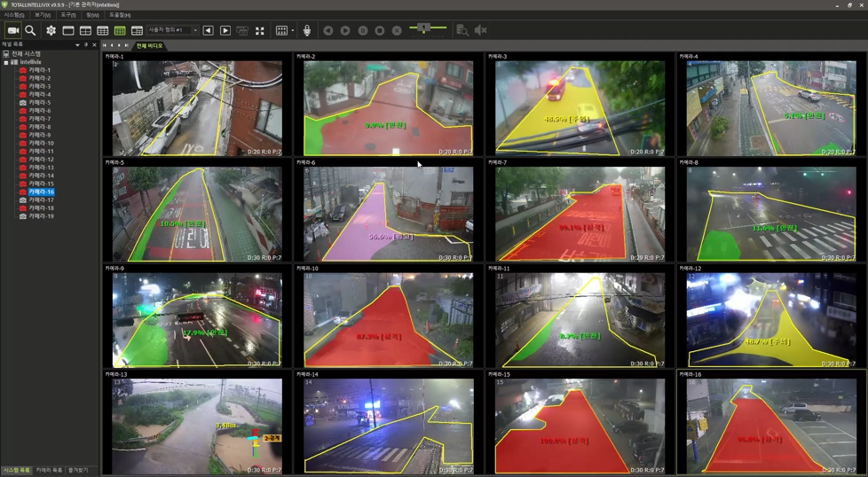Click the keypad panel icon
The width and height of the screenshot is (868, 477).
tap(281, 30)
